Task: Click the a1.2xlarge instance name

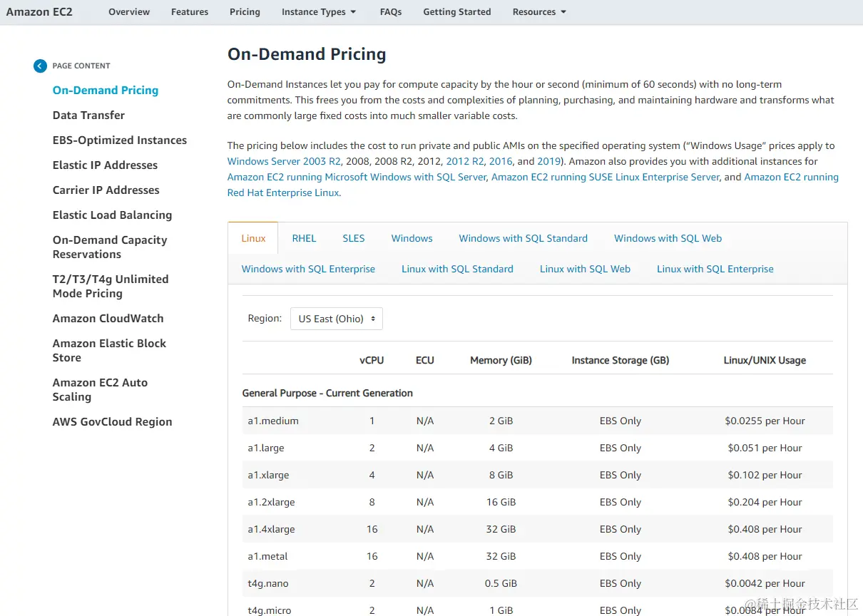Action: pyautogui.click(x=271, y=502)
